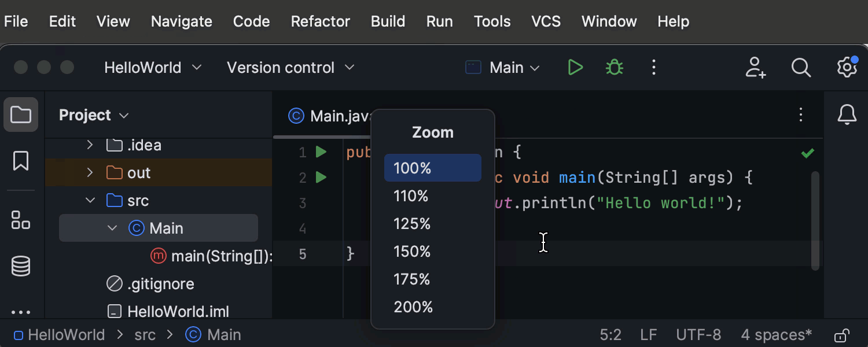Start debugging with the bug icon
The image size is (868, 347).
click(x=614, y=68)
